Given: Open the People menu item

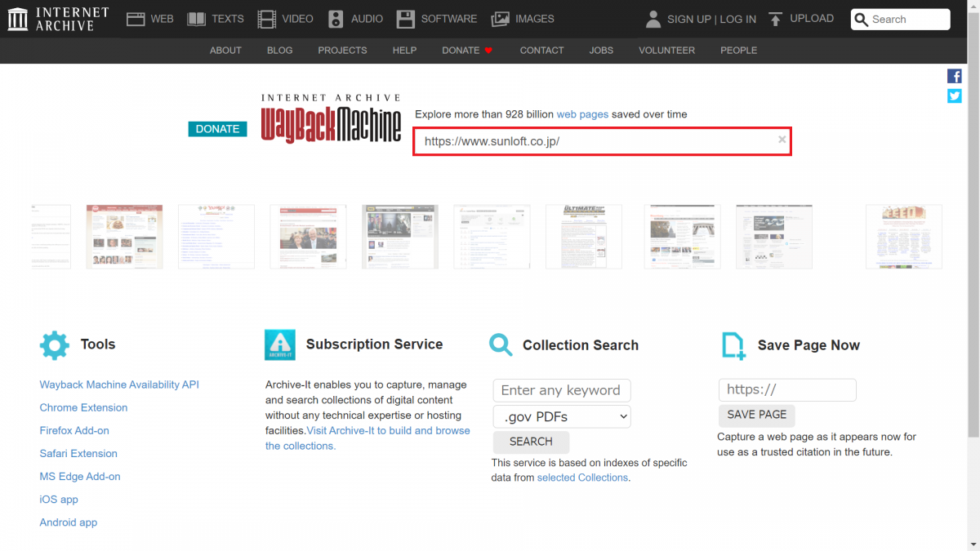Looking at the screenshot, I should 738,51.
